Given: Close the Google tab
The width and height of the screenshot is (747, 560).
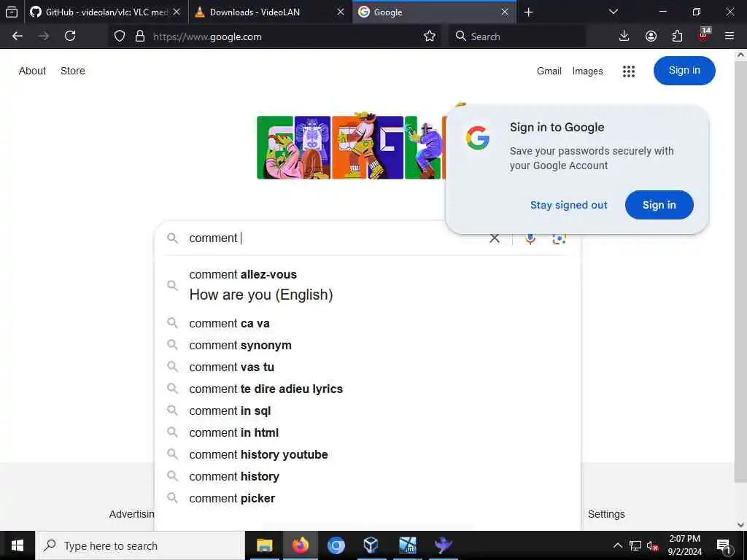Looking at the screenshot, I should coord(505,12).
